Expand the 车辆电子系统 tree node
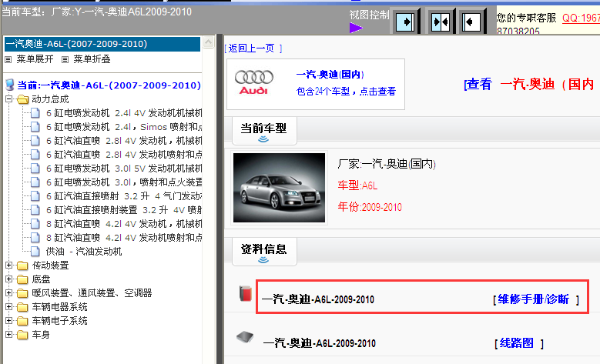Screen dimensions: 600x364 pos(8,320)
